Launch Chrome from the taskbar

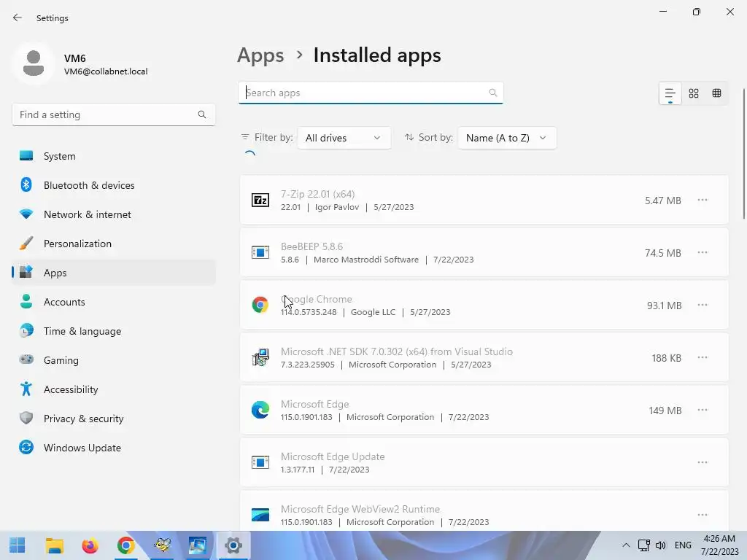pyautogui.click(x=125, y=545)
